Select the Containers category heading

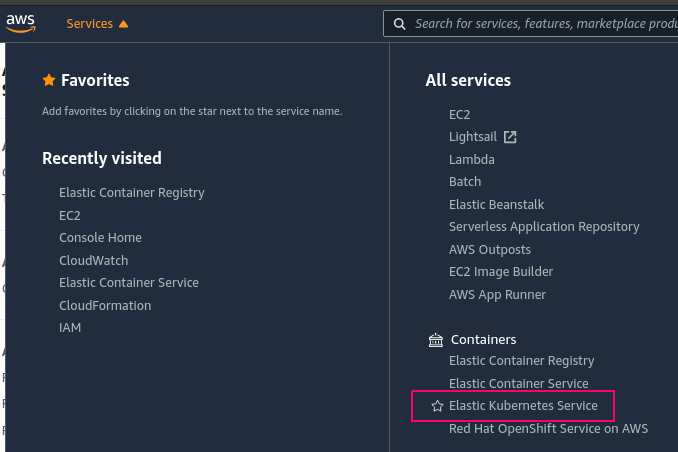pyautogui.click(x=483, y=340)
